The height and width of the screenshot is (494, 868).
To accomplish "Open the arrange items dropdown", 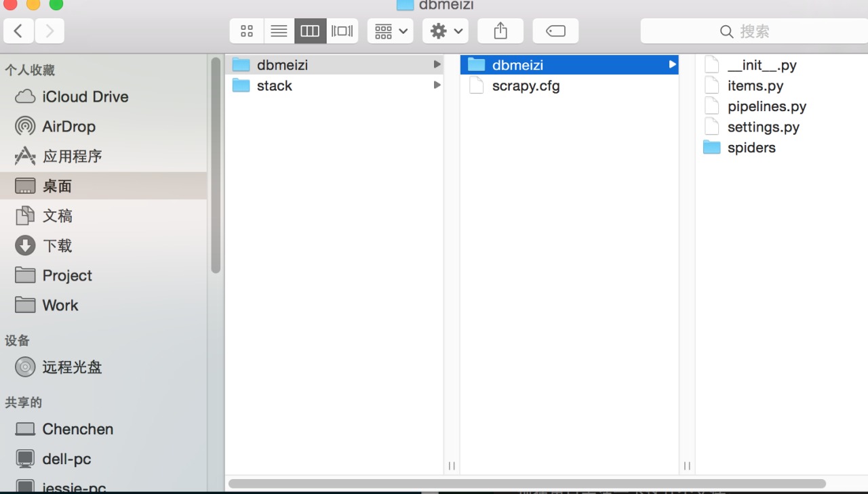I will tap(391, 31).
